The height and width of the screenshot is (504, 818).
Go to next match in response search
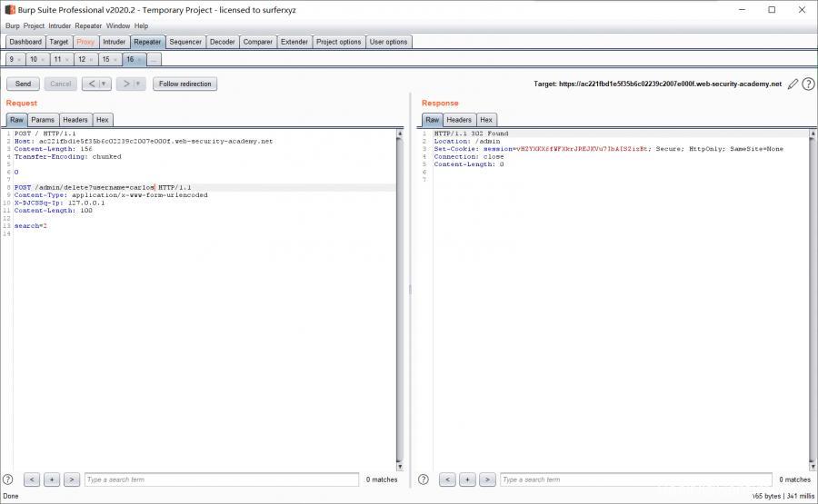pos(487,479)
